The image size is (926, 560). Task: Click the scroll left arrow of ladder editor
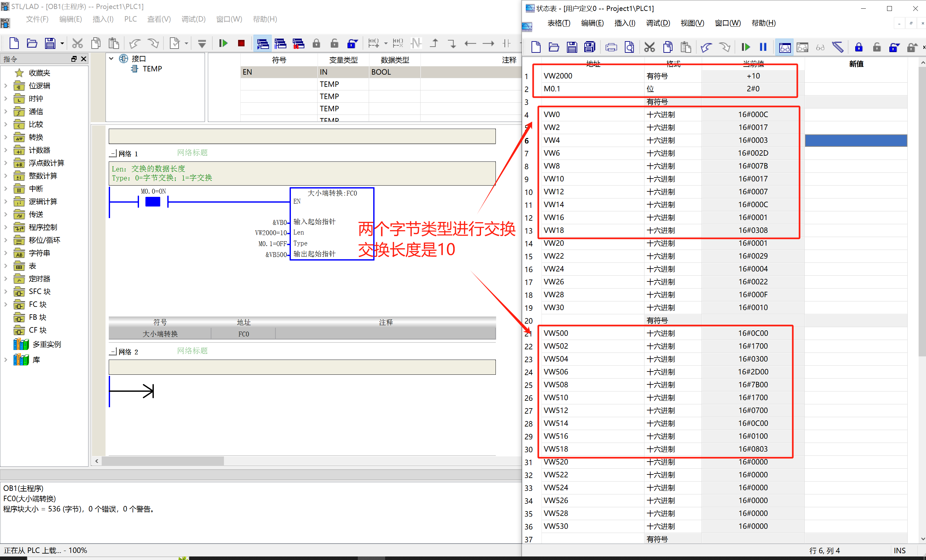click(97, 461)
